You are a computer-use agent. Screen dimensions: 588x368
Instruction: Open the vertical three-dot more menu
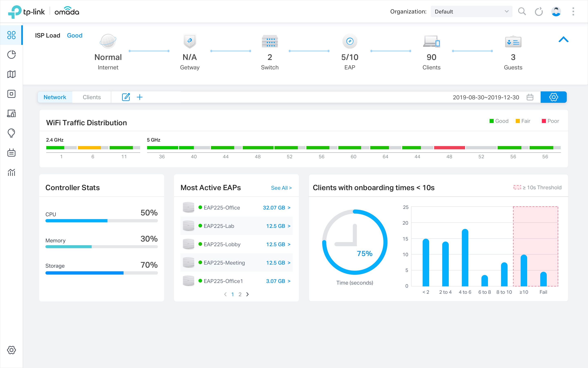click(x=573, y=11)
